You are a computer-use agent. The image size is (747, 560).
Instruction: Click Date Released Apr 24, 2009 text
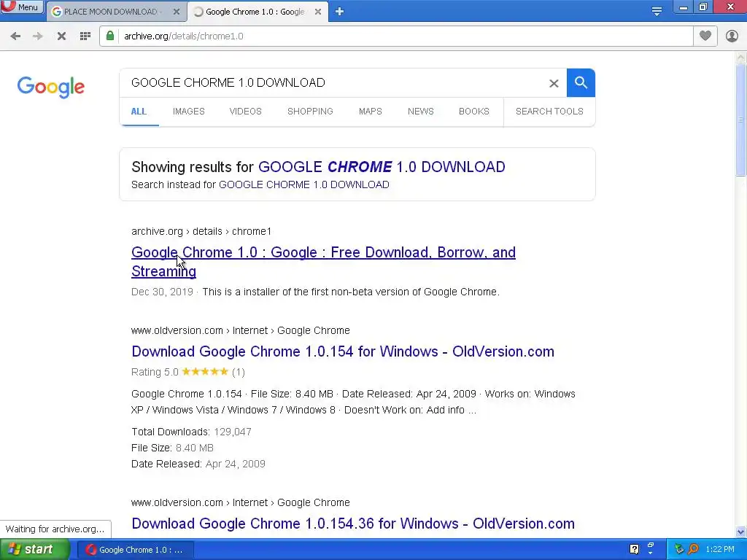click(x=198, y=464)
